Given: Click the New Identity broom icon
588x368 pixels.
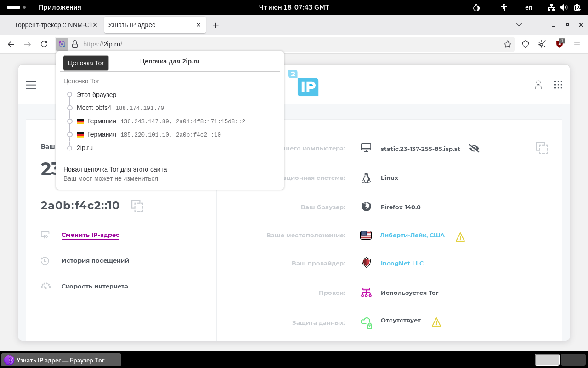Looking at the screenshot, I should pyautogui.click(x=543, y=44).
